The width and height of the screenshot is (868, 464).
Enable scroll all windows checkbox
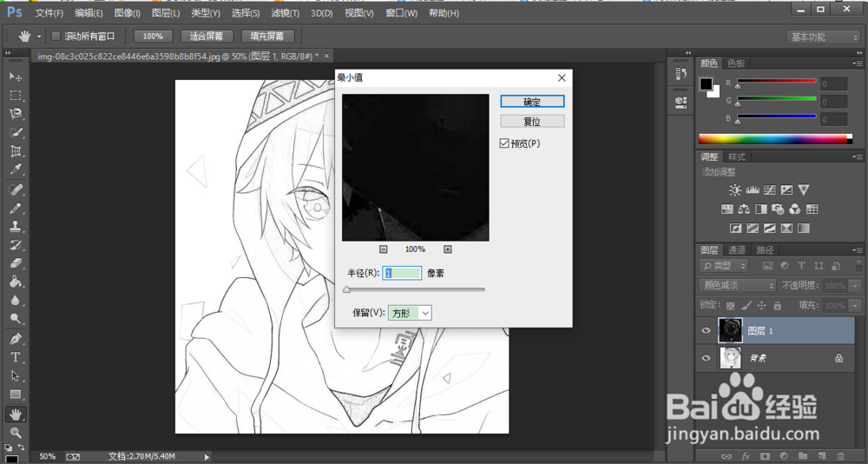[x=56, y=36]
